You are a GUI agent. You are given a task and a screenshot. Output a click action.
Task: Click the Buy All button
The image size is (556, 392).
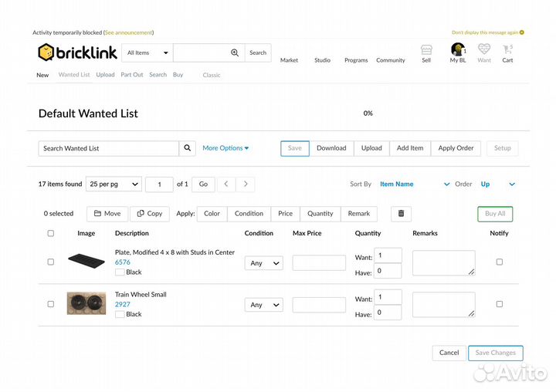[x=495, y=214]
